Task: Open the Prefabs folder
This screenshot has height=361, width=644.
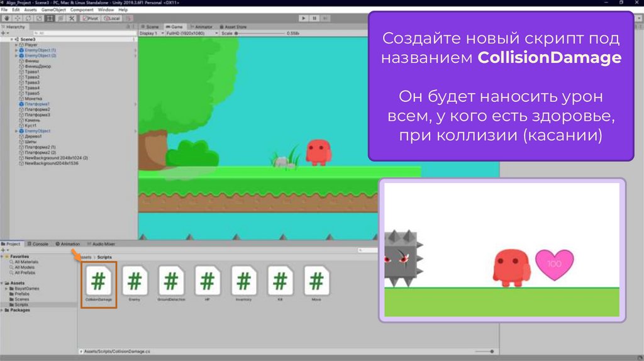Action: click(x=22, y=294)
